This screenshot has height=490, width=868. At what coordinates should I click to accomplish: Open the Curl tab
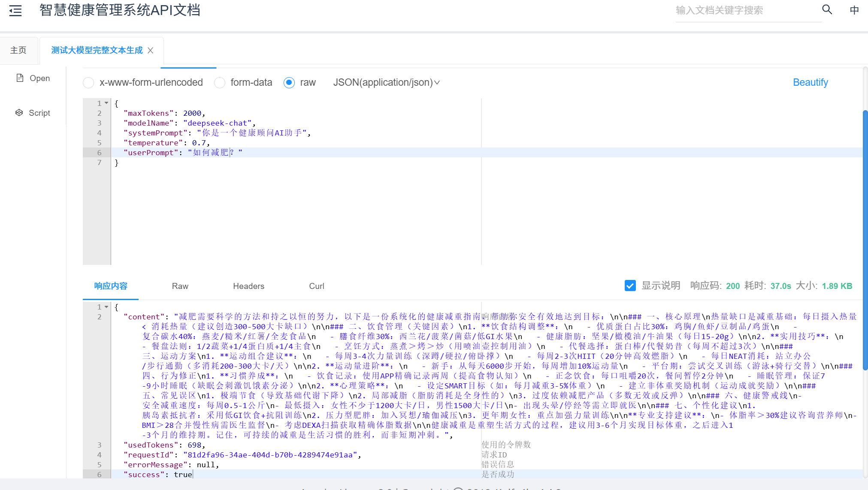(x=316, y=286)
